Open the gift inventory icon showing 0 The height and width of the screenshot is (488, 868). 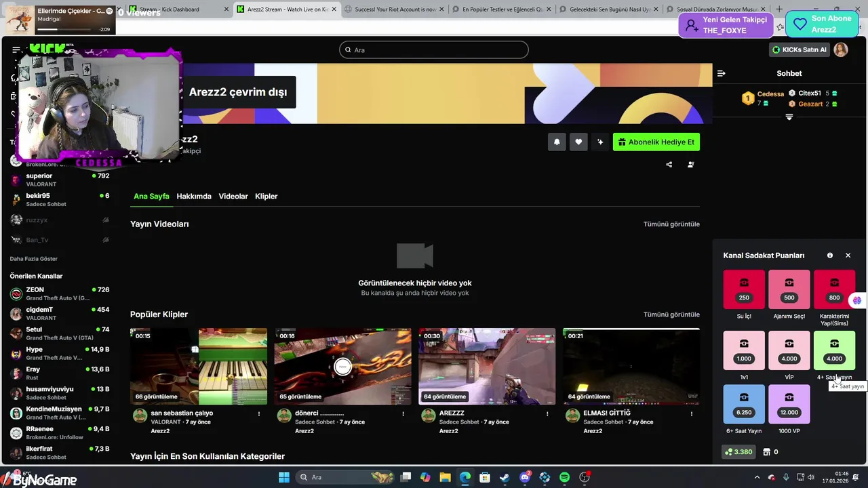(x=770, y=452)
